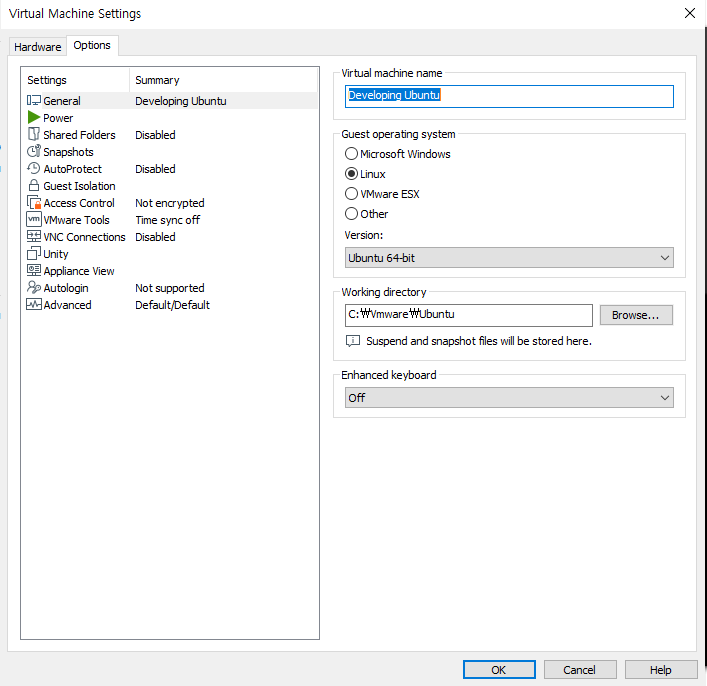Close the Virtual Machine Settings dialog

point(690,13)
